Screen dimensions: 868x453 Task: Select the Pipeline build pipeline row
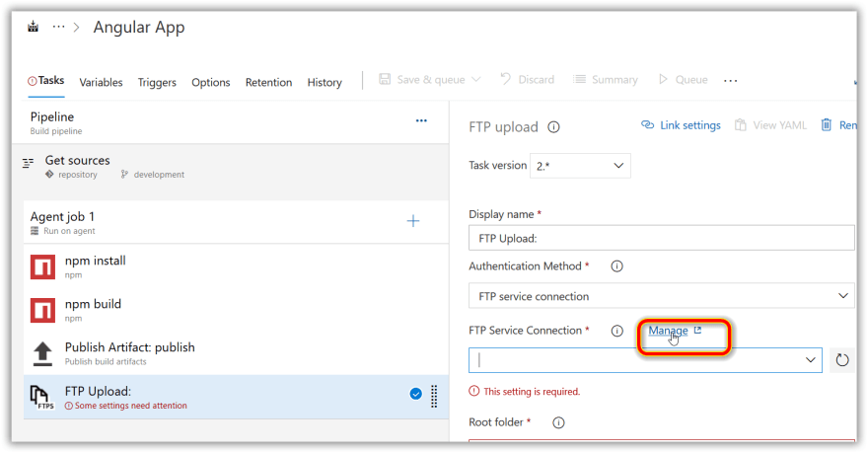(x=230, y=123)
